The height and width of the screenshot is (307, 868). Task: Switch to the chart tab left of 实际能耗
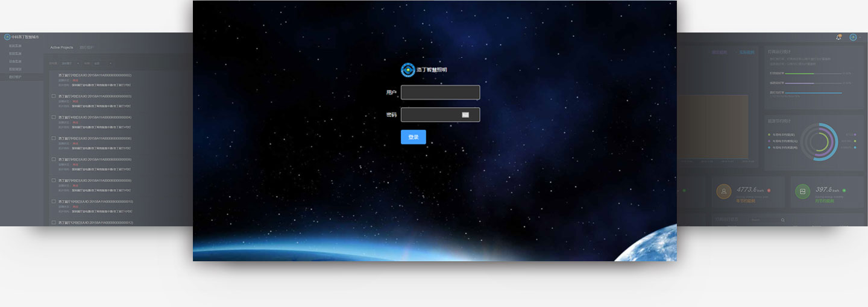coord(720,52)
